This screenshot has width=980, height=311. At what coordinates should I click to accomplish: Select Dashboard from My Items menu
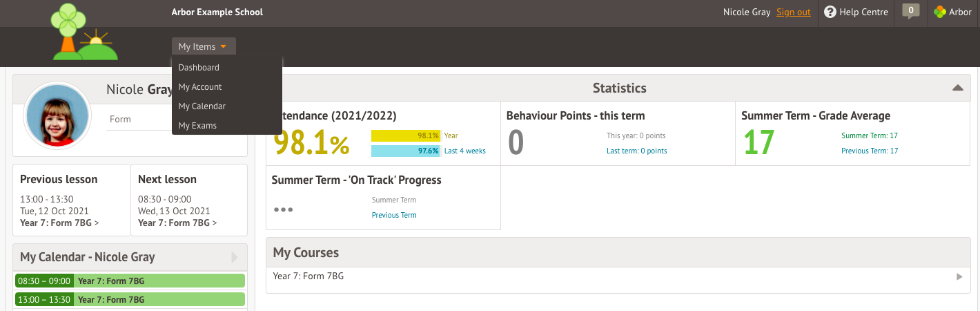click(199, 68)
